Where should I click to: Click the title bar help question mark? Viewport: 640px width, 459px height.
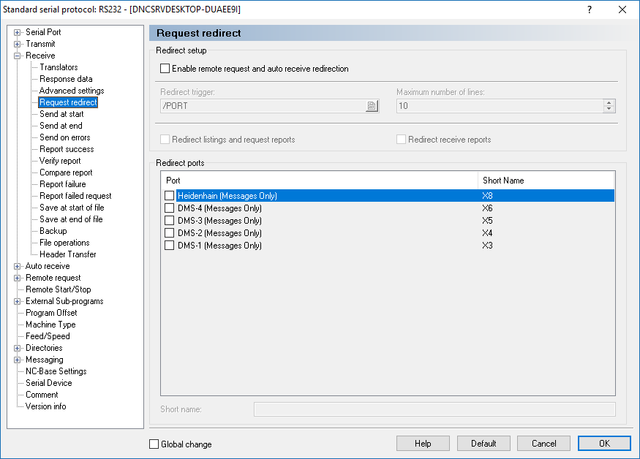pyautogui.click(x=589, y=9)
